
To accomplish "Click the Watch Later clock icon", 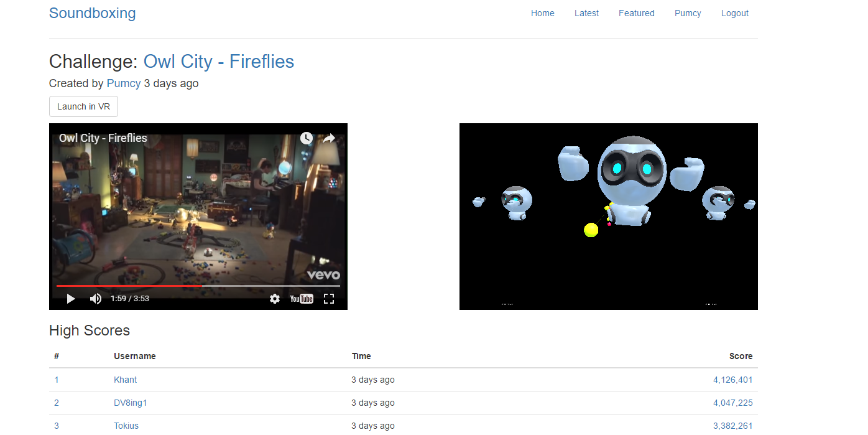I will pyautogui.click(x=307, y=138).
